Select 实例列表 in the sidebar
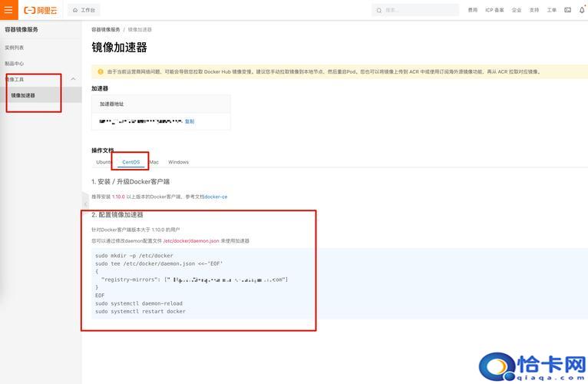Viewport: 588px width, 384px height. 15,48
